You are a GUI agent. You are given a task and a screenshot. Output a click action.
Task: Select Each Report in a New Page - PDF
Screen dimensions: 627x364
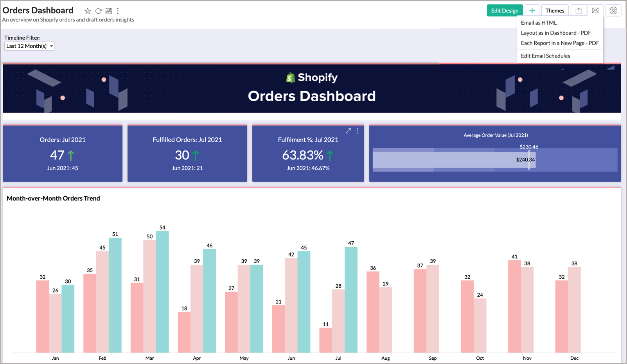[560, 43]
